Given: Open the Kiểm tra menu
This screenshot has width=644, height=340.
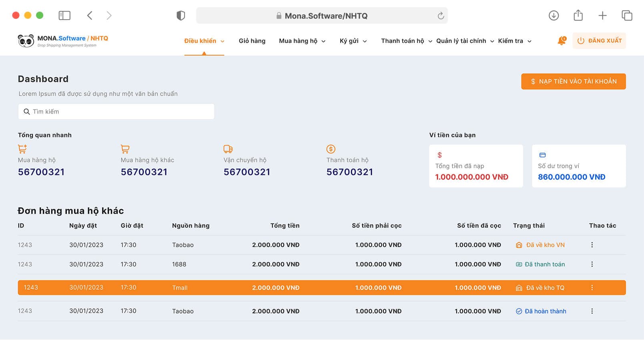Looking at the screenshot, I should coord(514,41).
